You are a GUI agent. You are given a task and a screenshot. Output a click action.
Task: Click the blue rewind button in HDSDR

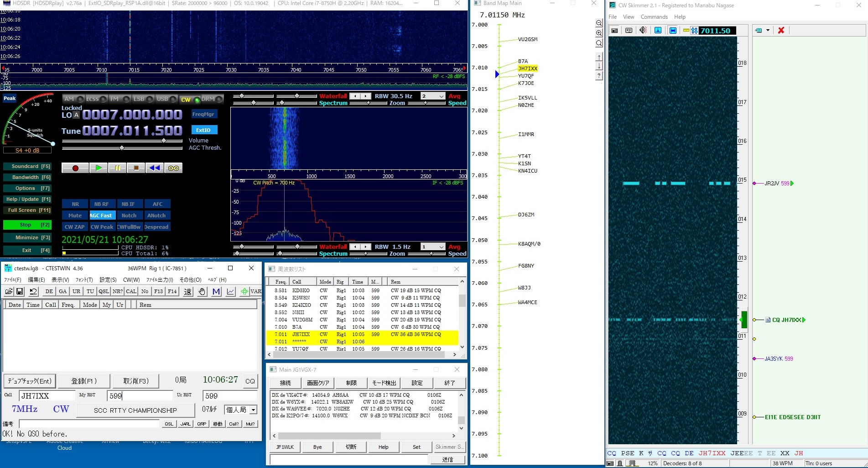[155, 168]
